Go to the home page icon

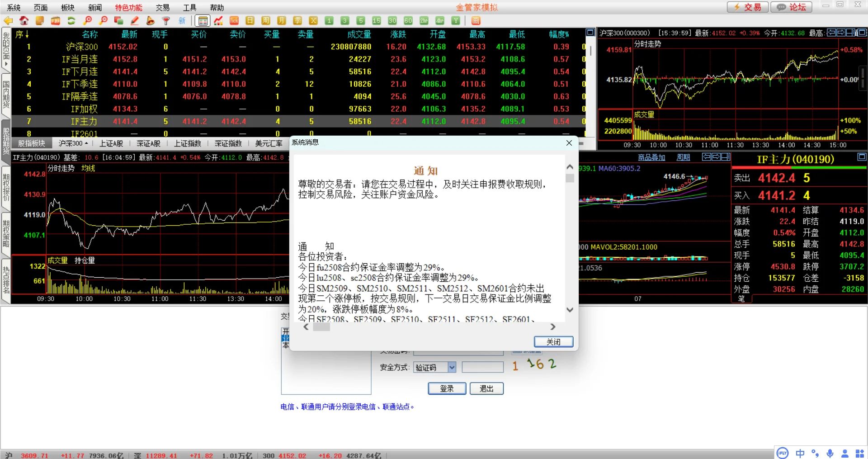pyautogui.click(x=24, y=21)
